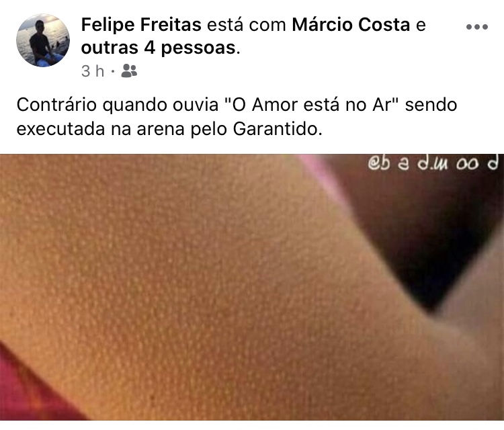Click the word "ouvia" in the caption
This screenshot has width=504, height=430.
pos(196,105)
